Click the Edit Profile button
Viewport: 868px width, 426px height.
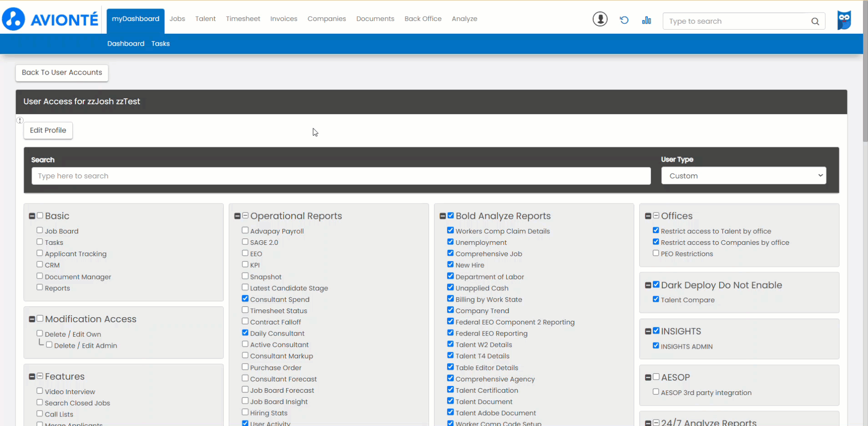pyautogui.click(x=48, y=131)
